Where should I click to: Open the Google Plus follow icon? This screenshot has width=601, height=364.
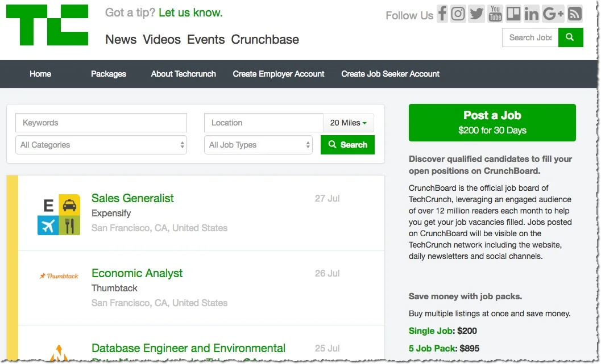coord(553,14)
